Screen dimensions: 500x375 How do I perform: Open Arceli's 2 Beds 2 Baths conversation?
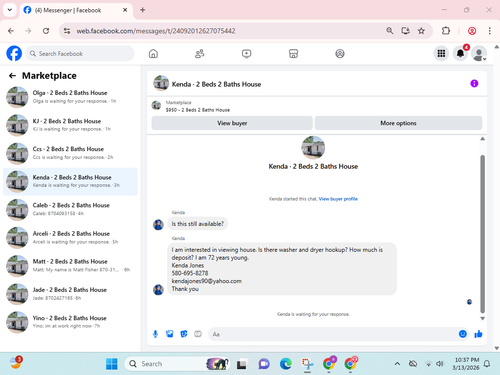coord(70,238)
